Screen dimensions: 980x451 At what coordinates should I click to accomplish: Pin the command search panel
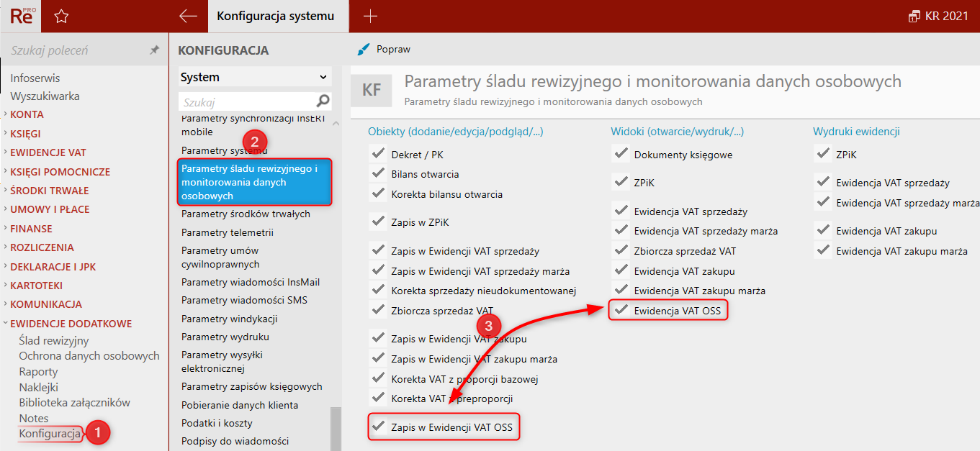point(154,50)
